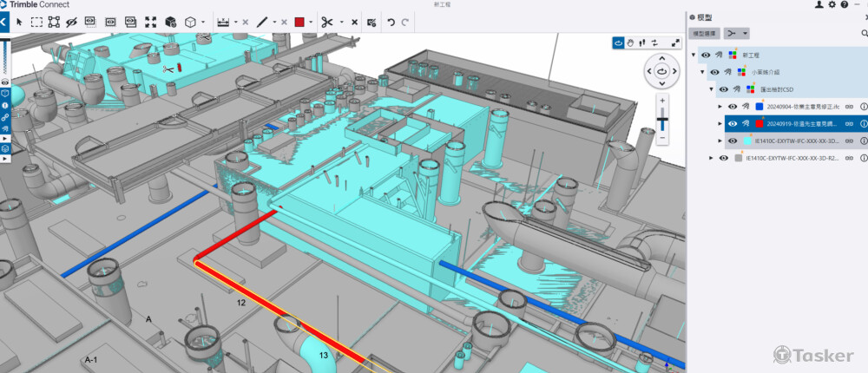The height and width of the screenshot is (373, 868).
Task: Choose the markup line pencil tool
Action: (x=263, y=22)
